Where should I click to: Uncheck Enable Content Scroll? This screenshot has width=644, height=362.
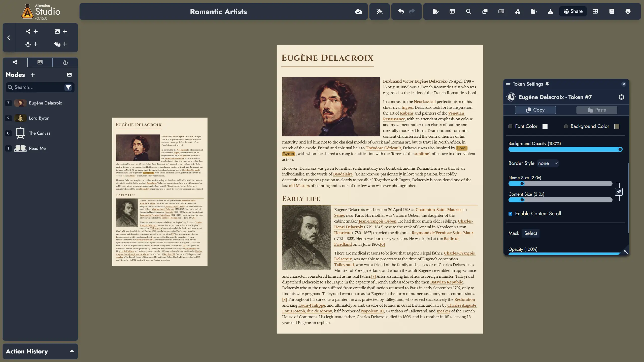[510, 214]
